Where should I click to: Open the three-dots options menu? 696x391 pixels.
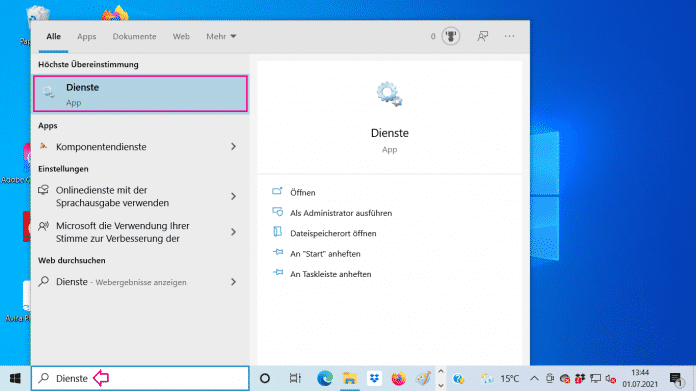(x=509, y=36)
